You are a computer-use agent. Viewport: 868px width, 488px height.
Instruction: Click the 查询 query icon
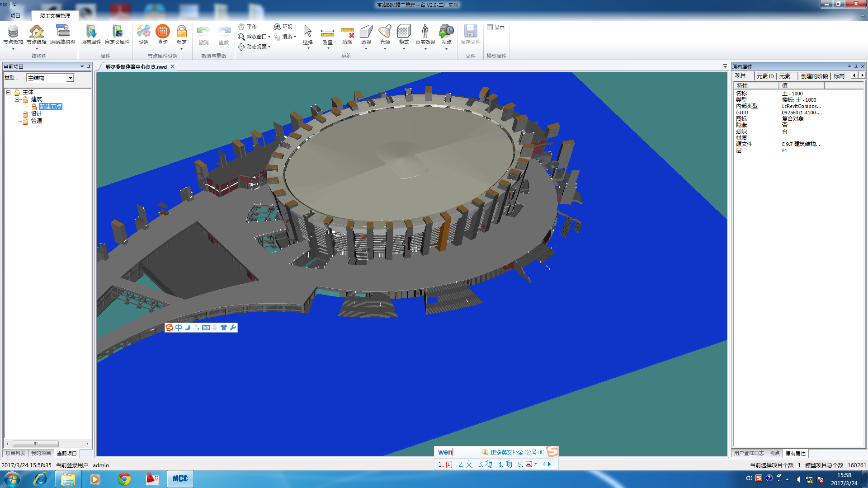pyautogui.click(x=163, y=31)
